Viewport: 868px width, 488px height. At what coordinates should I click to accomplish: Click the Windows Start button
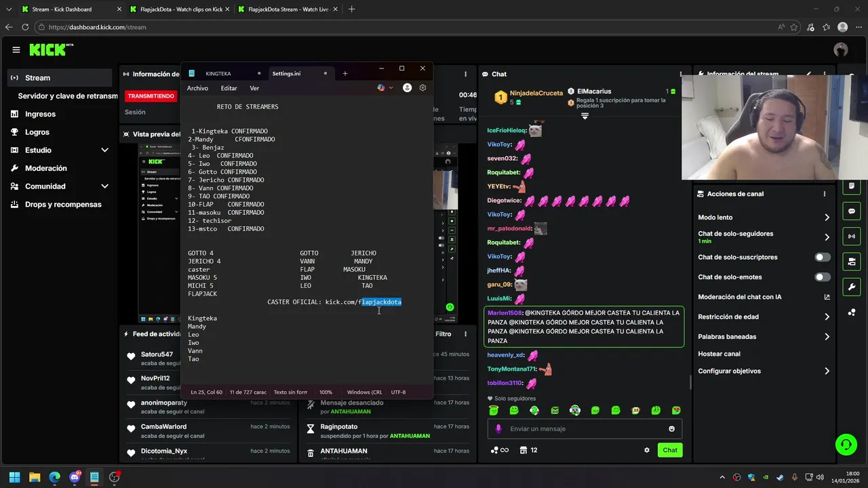point(14,477)
